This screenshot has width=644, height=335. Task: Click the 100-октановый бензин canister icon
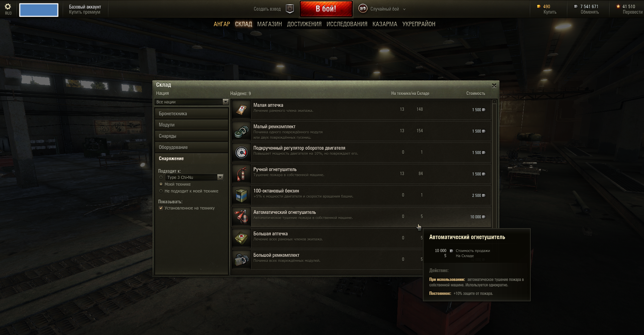pos(241,195)
